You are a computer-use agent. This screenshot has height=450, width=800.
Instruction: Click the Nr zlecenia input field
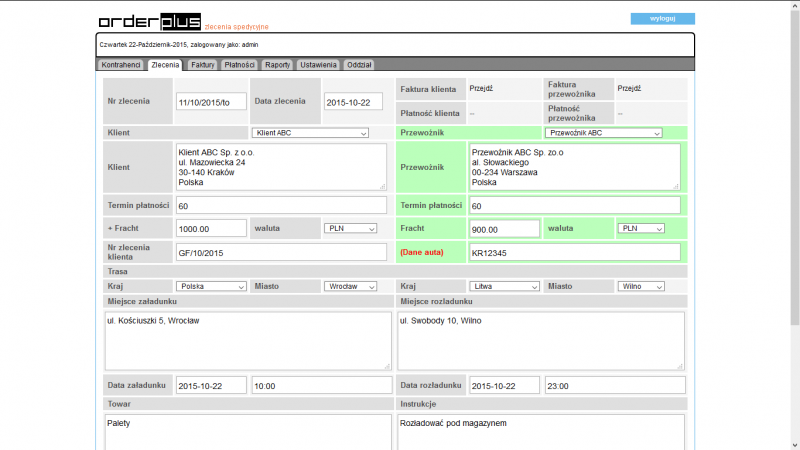click(211, 102)
